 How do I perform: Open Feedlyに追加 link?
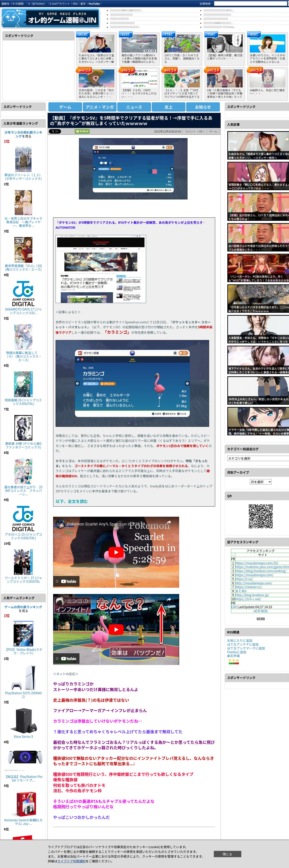tap(237, 652)
